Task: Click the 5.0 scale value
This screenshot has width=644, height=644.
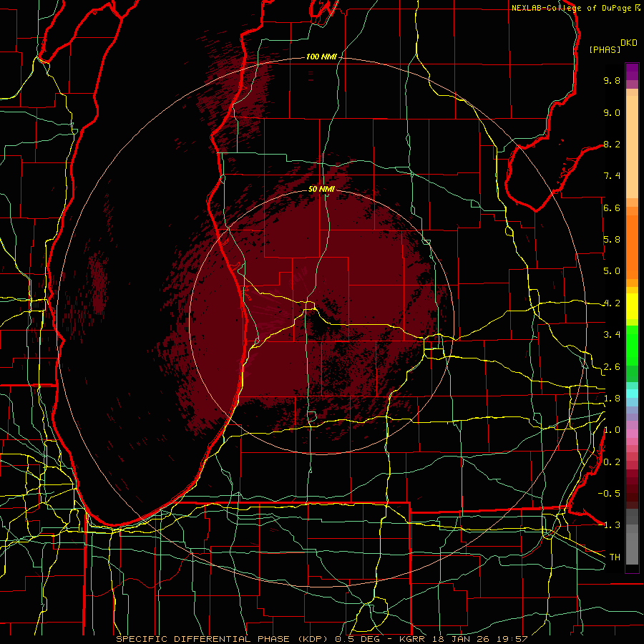Action: 612,271
